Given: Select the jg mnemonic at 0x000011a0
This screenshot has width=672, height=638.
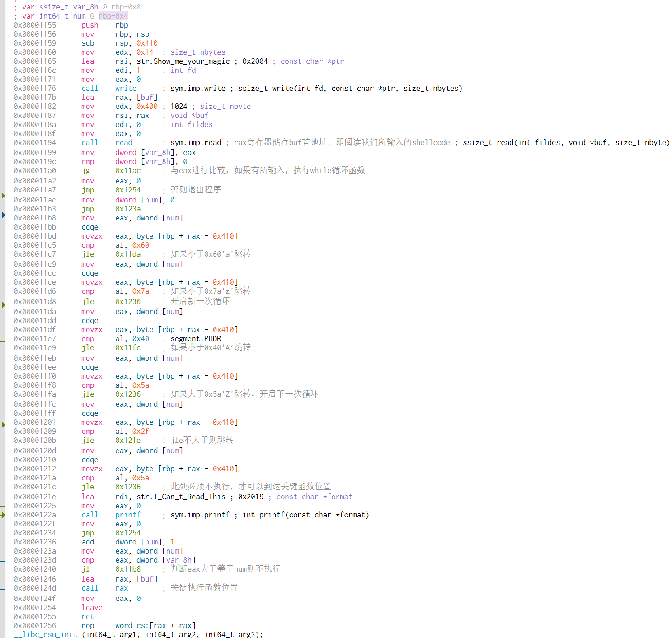Looking at the screenshot, I should (85, 171).
